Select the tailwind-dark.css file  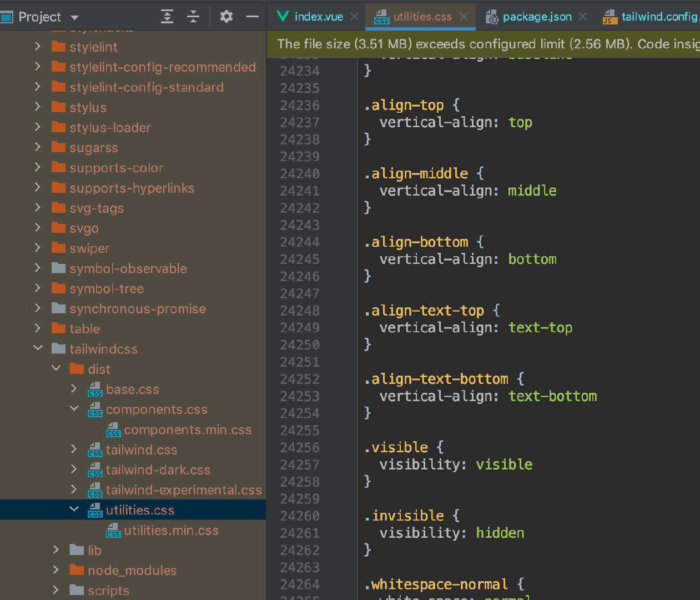[x=158, y=469]
